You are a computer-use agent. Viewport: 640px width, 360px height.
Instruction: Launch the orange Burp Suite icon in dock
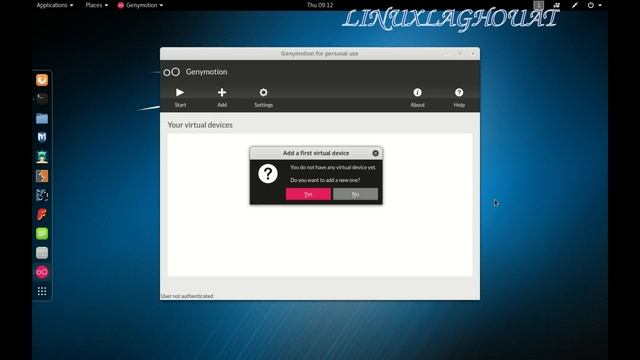[x=42, y=176]
